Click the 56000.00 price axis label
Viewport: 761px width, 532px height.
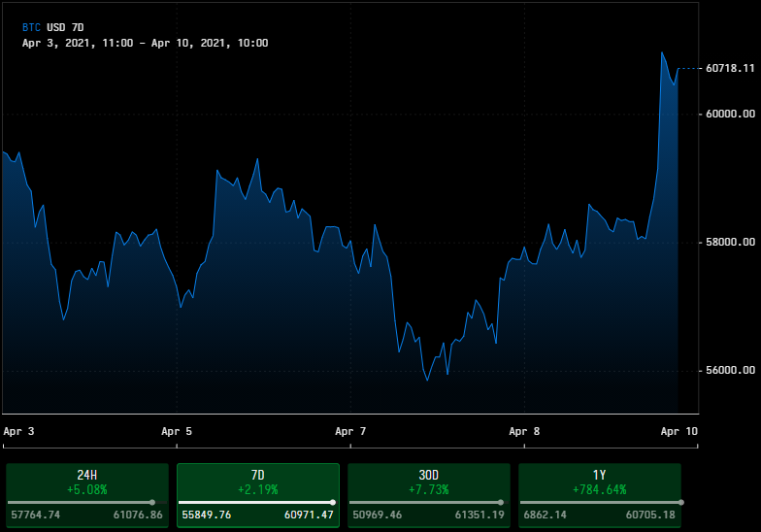(x=730, y=370)
